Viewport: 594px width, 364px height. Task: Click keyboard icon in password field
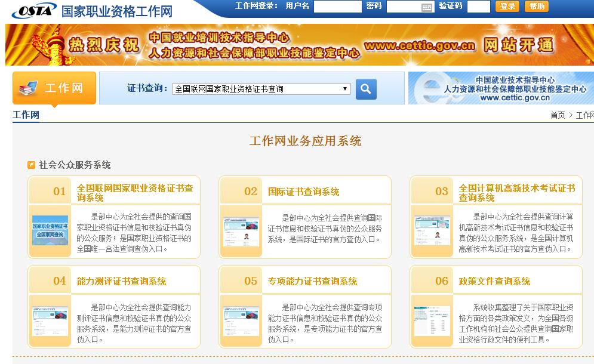pyautogui.click(x=426, y=7)
